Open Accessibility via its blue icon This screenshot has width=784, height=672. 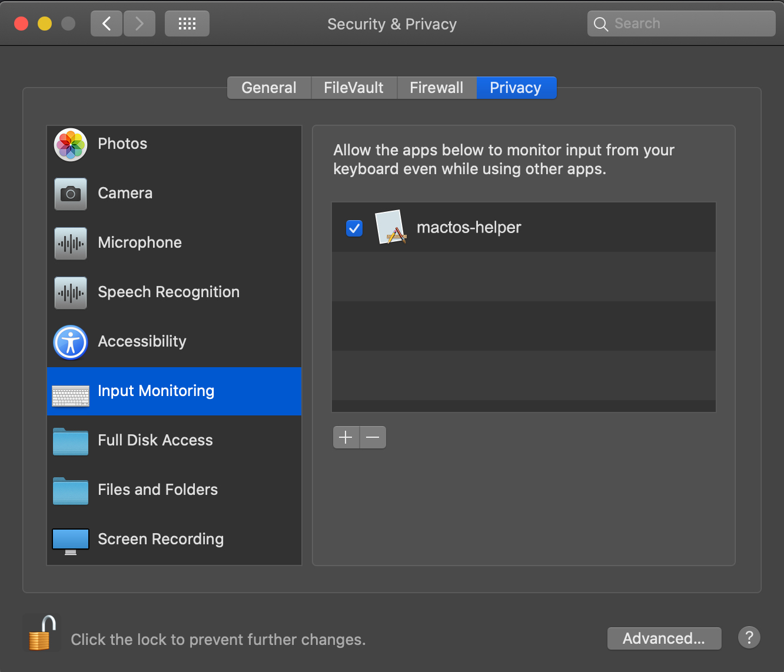(71, 342)
